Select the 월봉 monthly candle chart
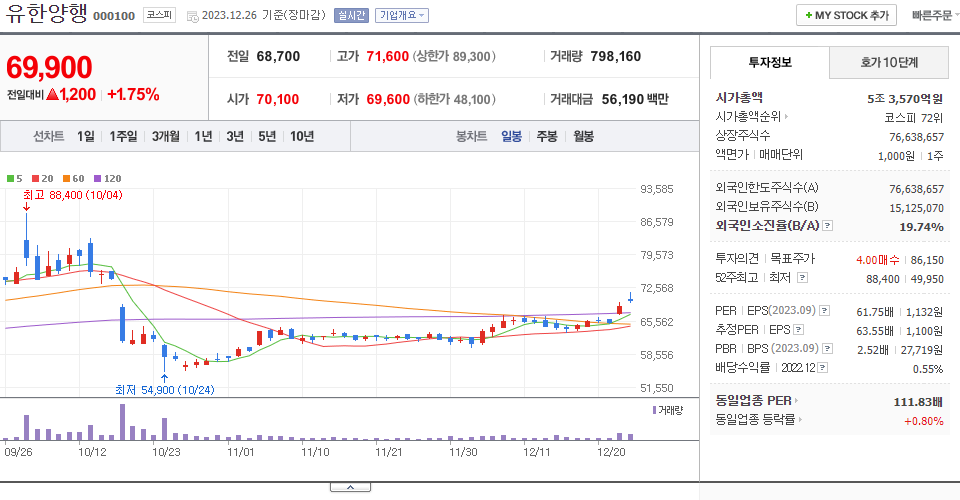The width and height of the screenshot is (960, 500). [583, 136]
